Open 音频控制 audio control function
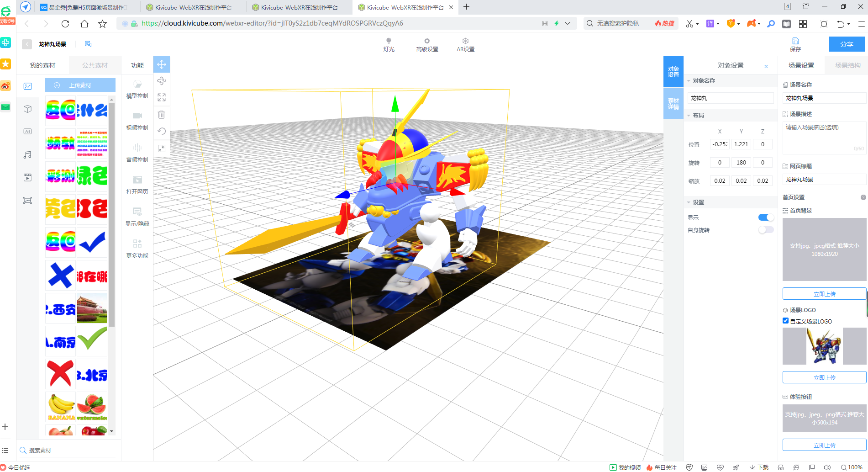 coord(137,153)
